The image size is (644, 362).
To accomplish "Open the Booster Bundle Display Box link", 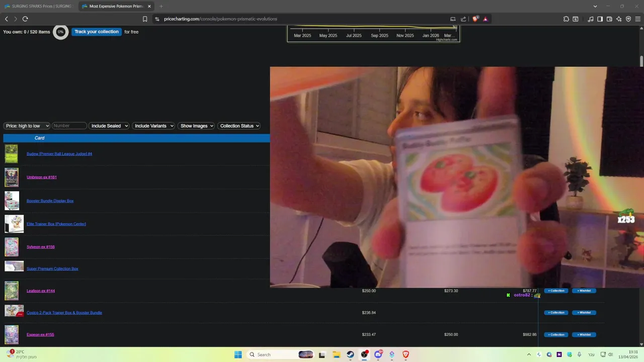I will click(50, 201).
